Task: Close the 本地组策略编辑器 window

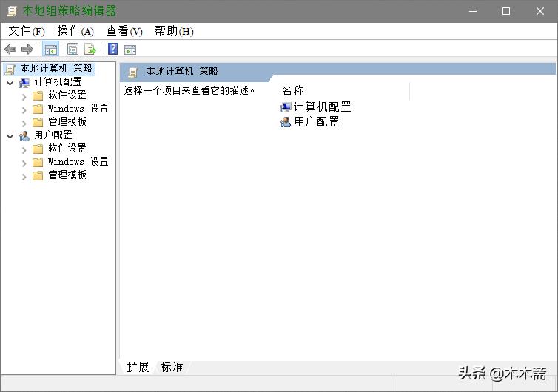Action: pyautogui.click(x=539, y=11)
